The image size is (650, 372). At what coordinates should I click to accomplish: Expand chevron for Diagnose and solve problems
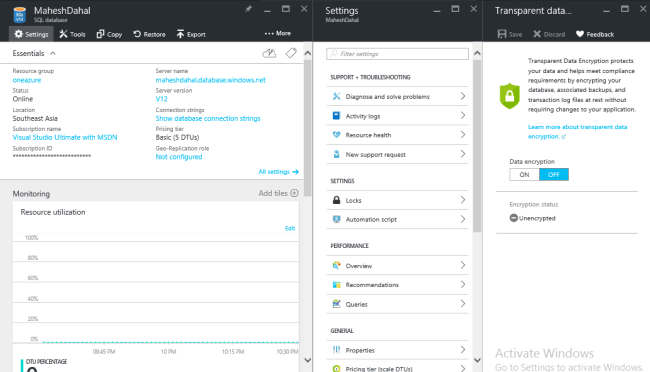463,96
